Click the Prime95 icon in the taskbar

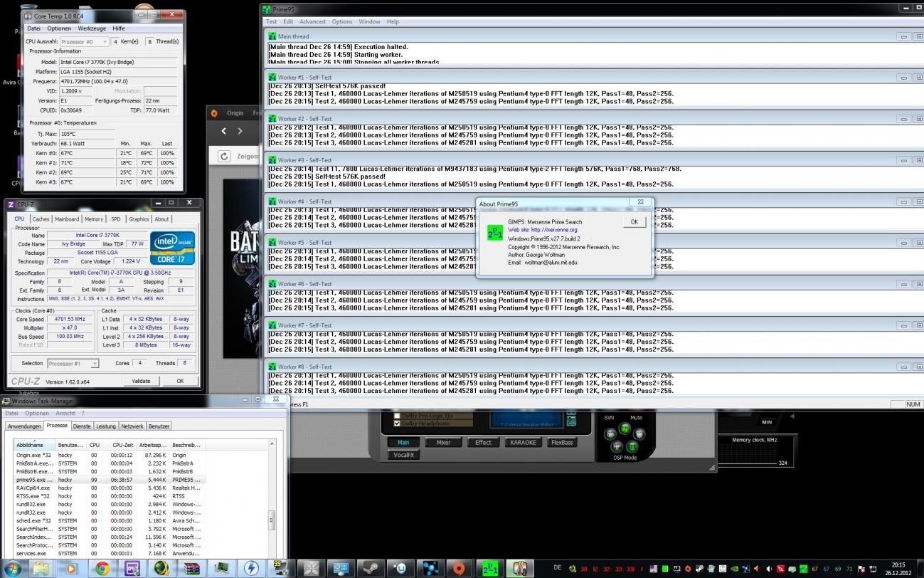click(491, 569)
